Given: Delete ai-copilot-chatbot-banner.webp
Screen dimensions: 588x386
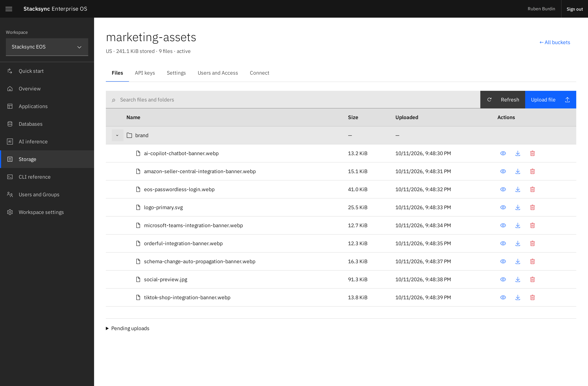Looking at the screenshot, I should [532, 153].
